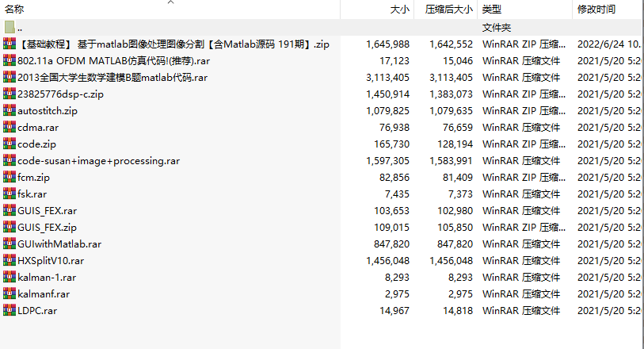Click the packed size value 102,980
Viewport: 644px width, 349px height.
pos(455,210)
